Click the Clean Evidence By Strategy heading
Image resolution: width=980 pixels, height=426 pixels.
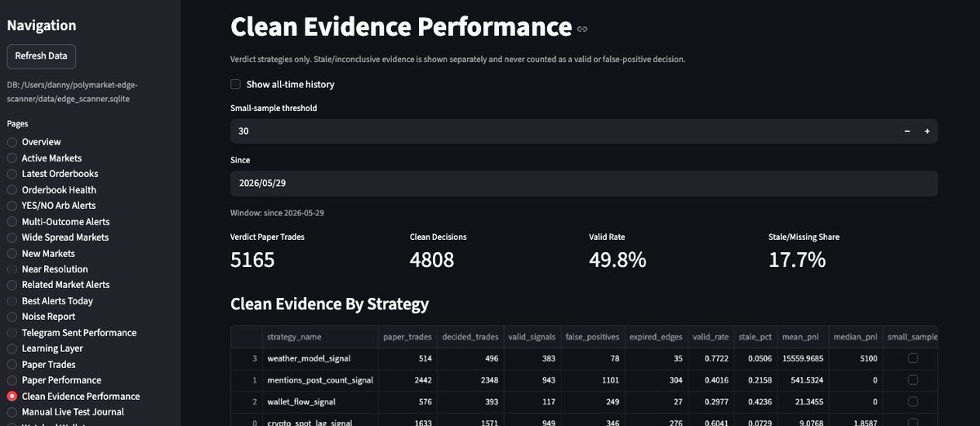[330, 304]
